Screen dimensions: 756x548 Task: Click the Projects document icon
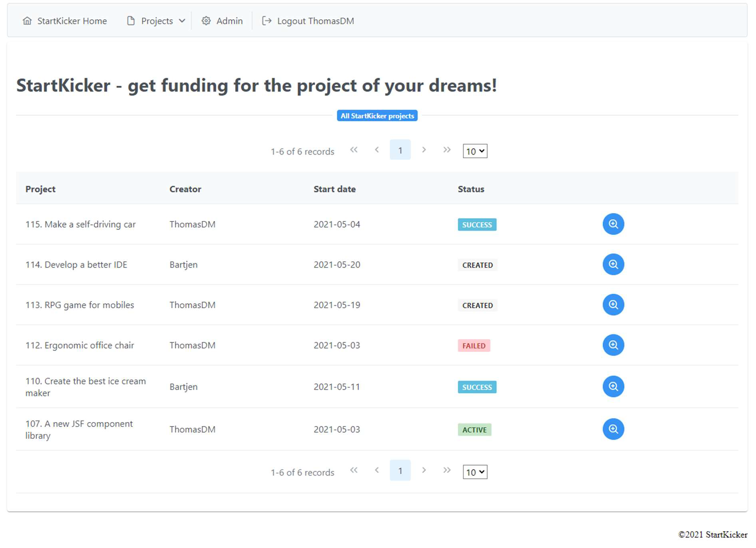131,21
